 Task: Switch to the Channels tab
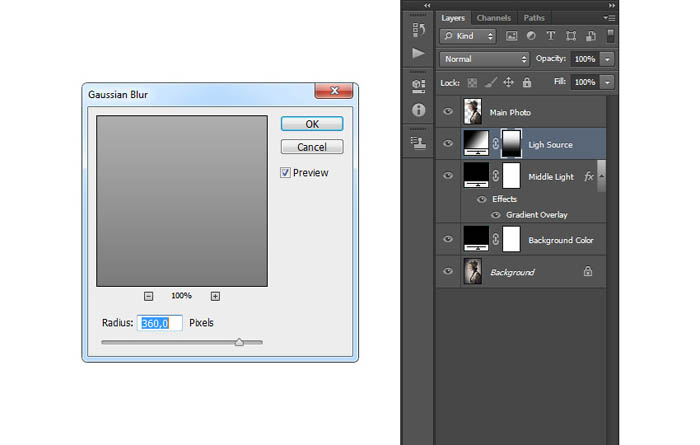coord(493,18)
